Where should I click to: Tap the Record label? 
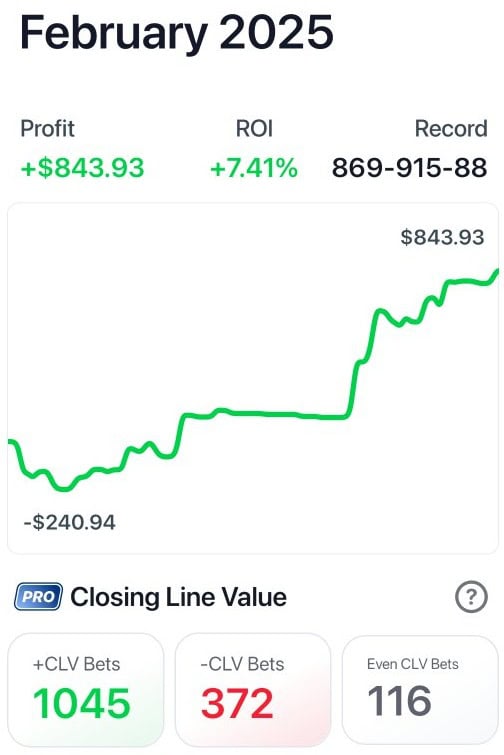click(x=451, y=129)
